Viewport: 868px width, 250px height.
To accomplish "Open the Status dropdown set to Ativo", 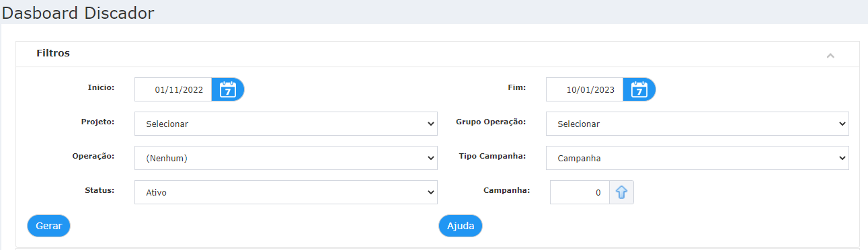I will point(286,192).
